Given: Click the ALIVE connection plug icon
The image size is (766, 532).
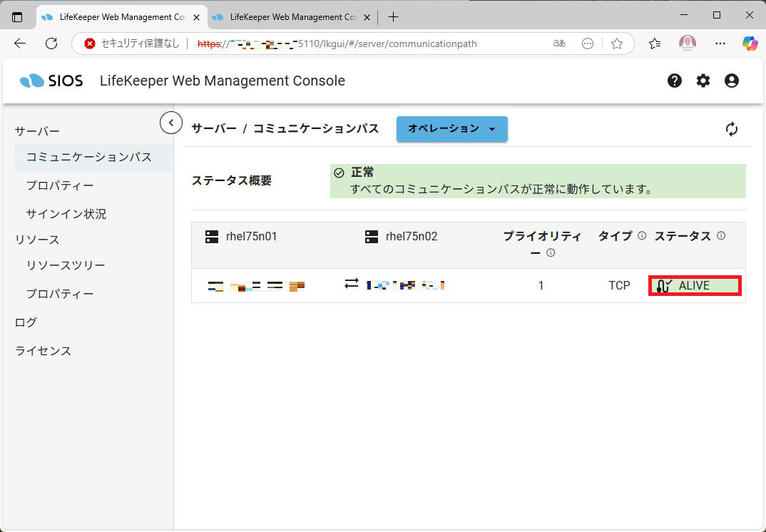Looking at the screenshot, I should click(x=663, y=286).
